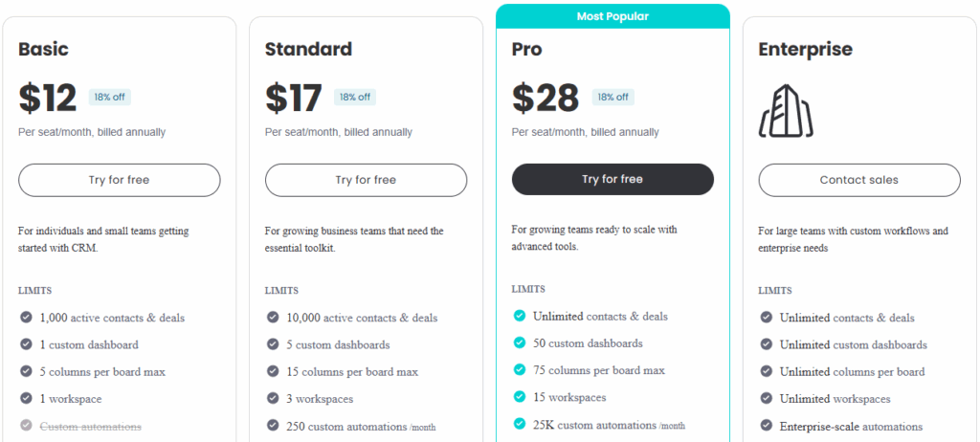Click checkmark next to 10,000 active contacts
The height and width of the screenshot is (442, 980).
[x=273, y=318]
